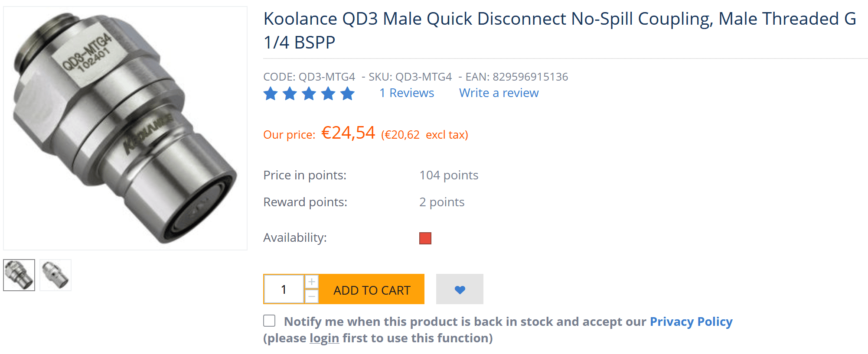Decrease quantity with the minus button

[x=312, y=296]
